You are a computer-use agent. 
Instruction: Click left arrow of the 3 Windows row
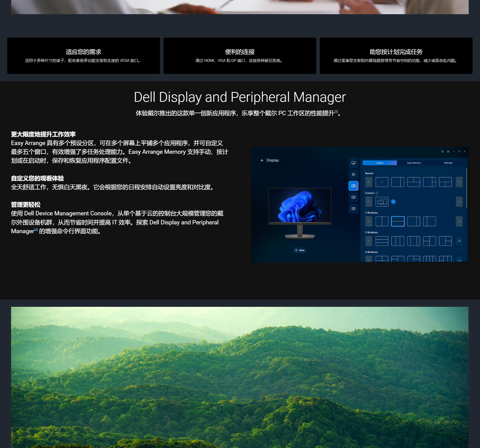[369, 241]
